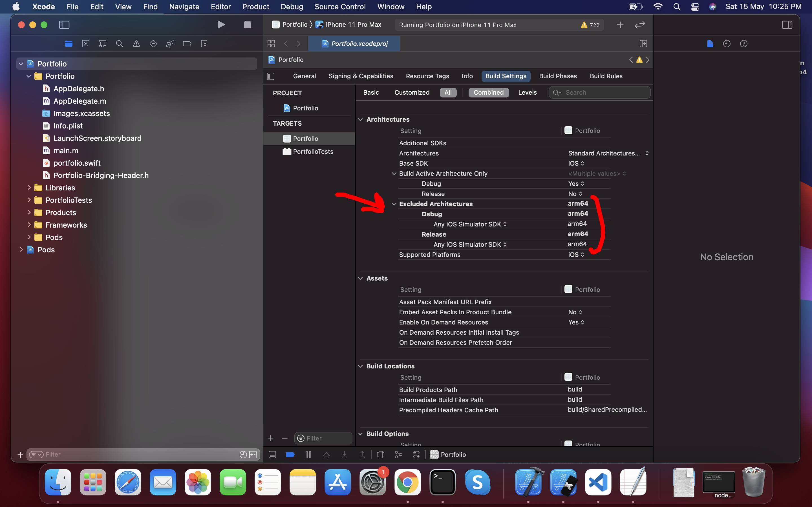The image size is (812, 507).
Task: Open the Product menu
Action: tap(256, 7)
